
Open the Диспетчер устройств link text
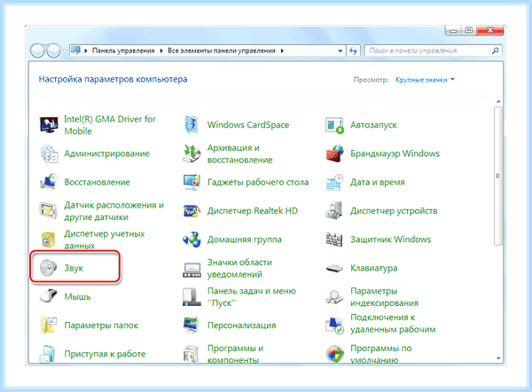[x=394, y=211]
